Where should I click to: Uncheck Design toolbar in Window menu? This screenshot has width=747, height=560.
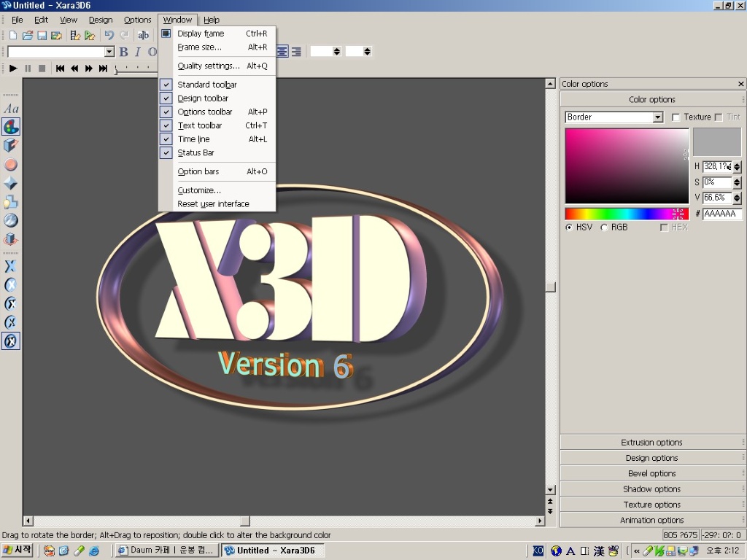coord(217,98)
